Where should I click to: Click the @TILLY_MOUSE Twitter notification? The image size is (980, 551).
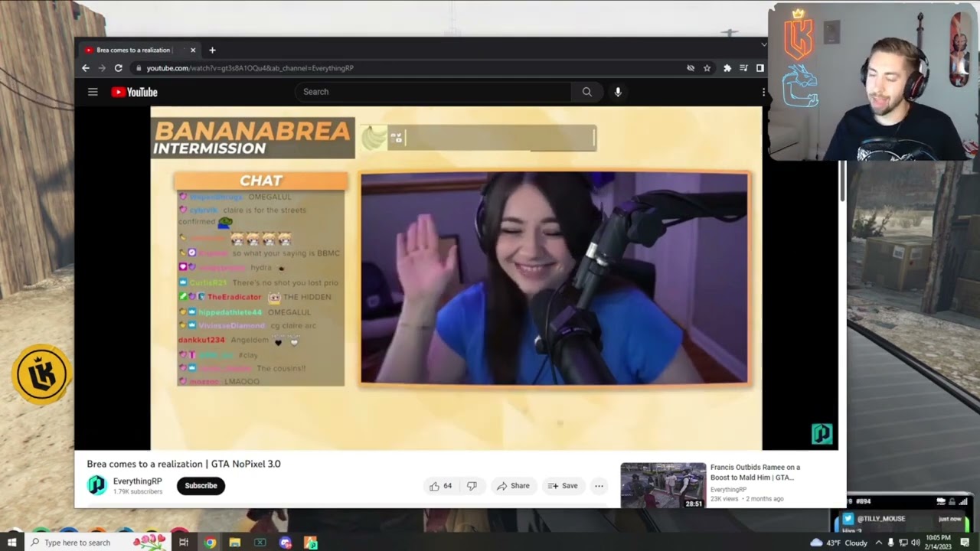point(903,523)
